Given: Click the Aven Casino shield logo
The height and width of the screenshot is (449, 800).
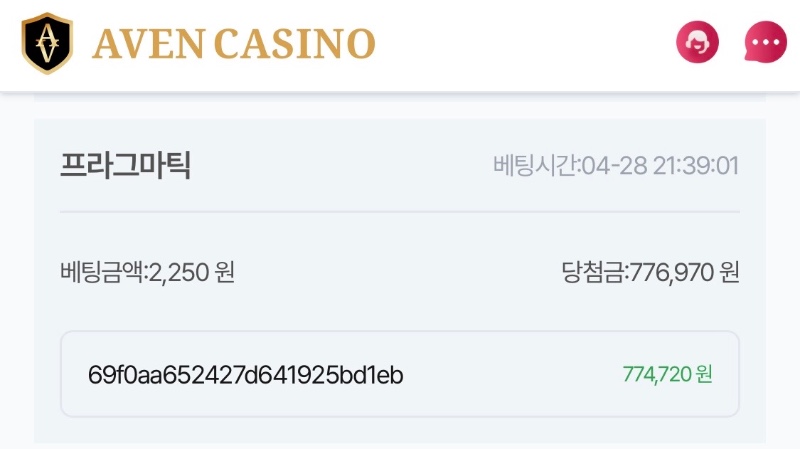Looking at the screenshot, I should [46, 44].
